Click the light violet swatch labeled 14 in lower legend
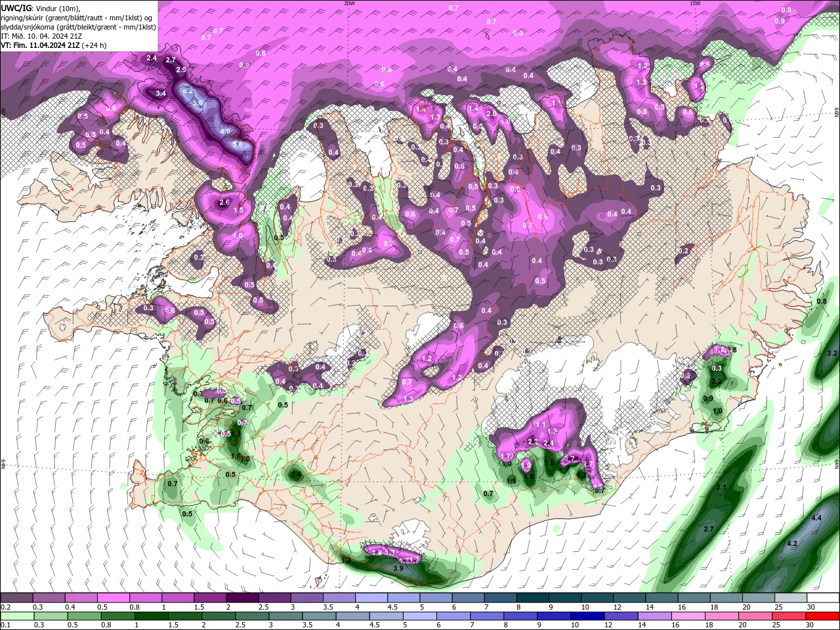Viewport: 840px width, 630px height. pos(654,616)
